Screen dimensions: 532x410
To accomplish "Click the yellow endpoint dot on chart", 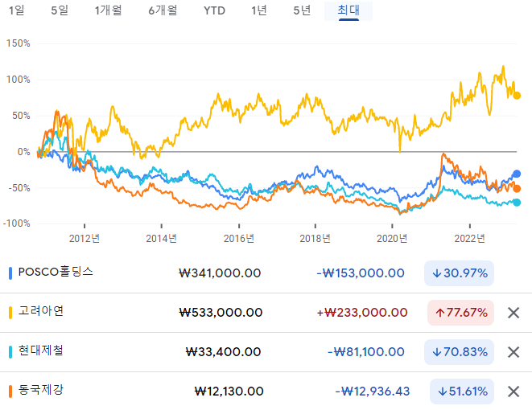I will point(517,96).
